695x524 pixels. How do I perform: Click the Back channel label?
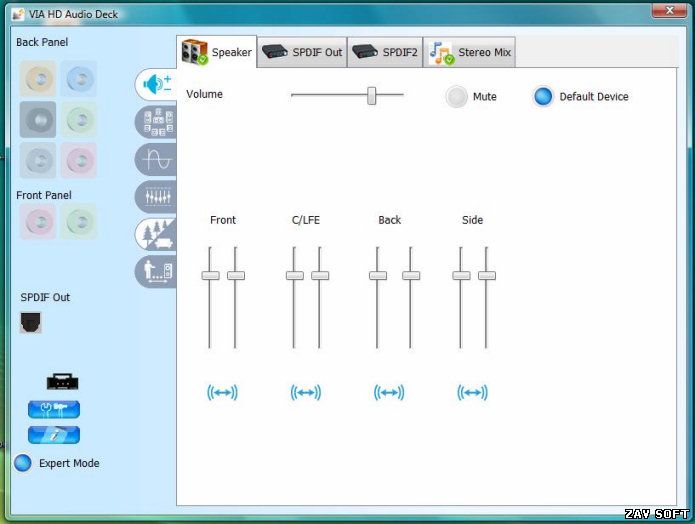coord(390,220)
